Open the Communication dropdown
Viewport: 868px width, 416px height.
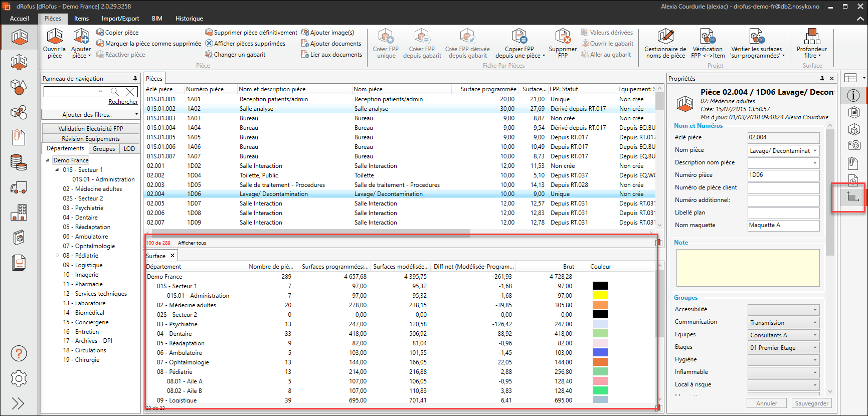[x=783, y=322]
